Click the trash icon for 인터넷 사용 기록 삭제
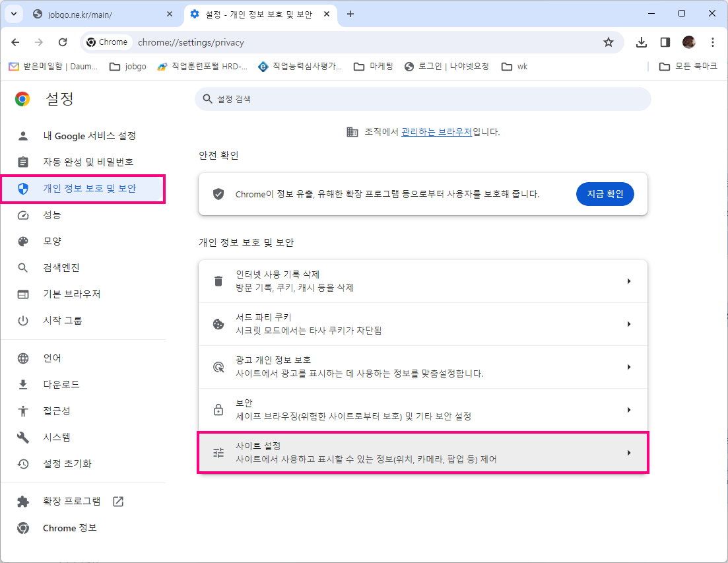Image resolution: width=728 pixels, height=563 pixels. pos(218,281)
